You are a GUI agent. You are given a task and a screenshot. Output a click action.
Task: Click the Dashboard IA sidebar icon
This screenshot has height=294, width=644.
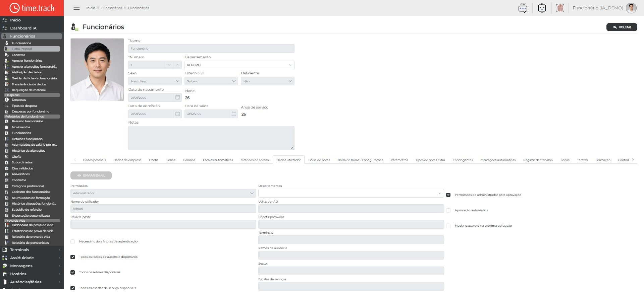[x=5, y=28]
